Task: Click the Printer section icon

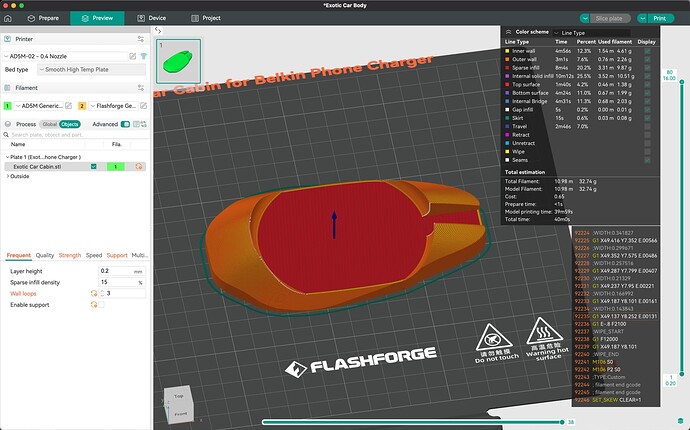Action: [x=7, y=39]
